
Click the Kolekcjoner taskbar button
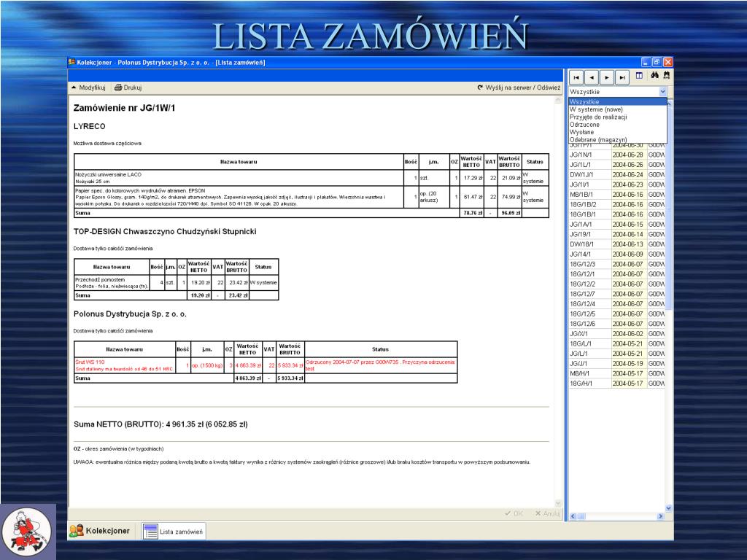click(99, 531)
